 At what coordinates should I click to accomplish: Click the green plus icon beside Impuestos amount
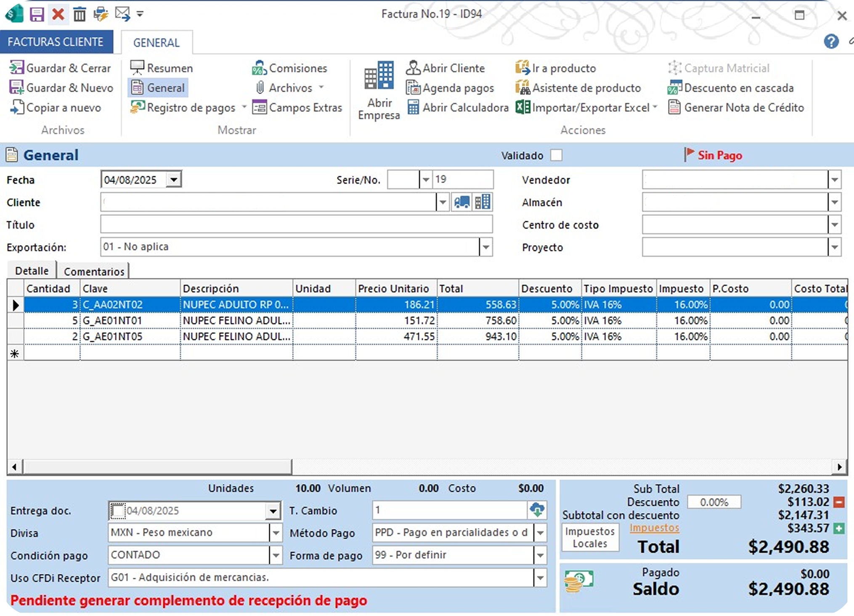click(x=839, y=528)
